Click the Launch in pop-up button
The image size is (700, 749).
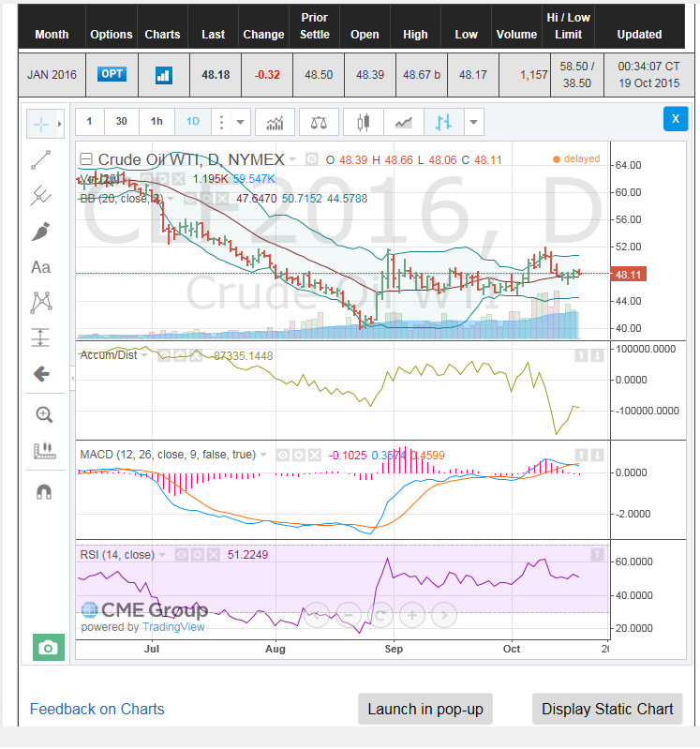coord(424,709)
